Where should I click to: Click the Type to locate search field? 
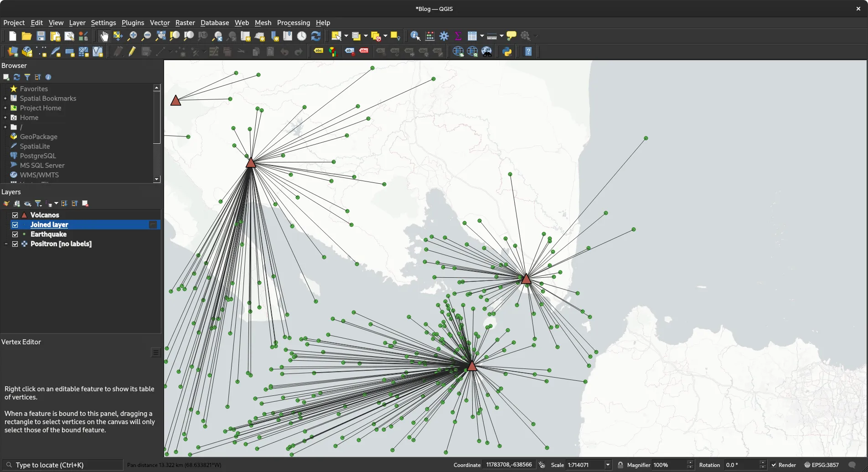[64, 465]
